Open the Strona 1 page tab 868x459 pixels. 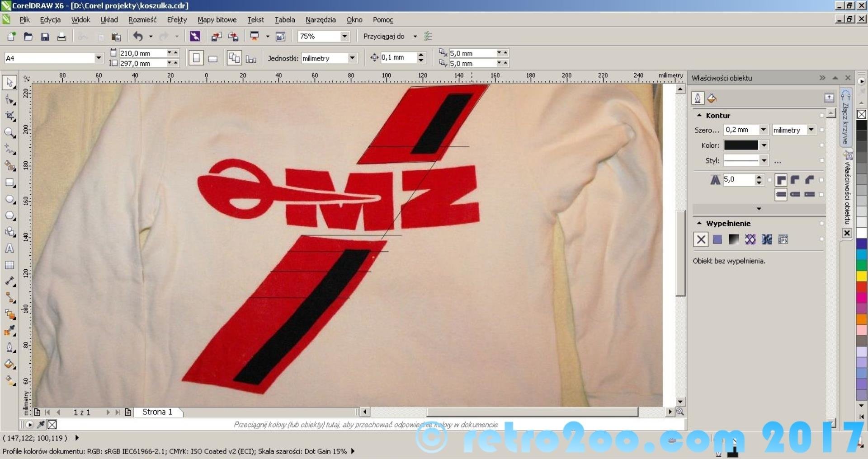tap(157, 412)
